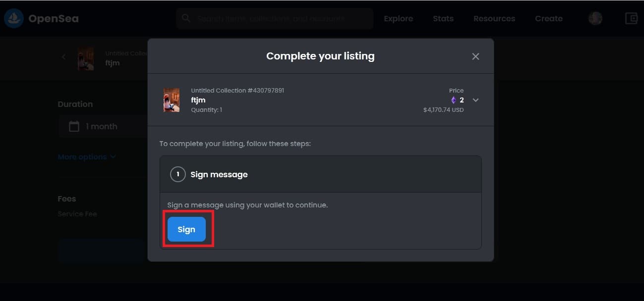The image size is (644, 301).
Task: Click the Ethereum icon beside price
Action: point(453,100)
